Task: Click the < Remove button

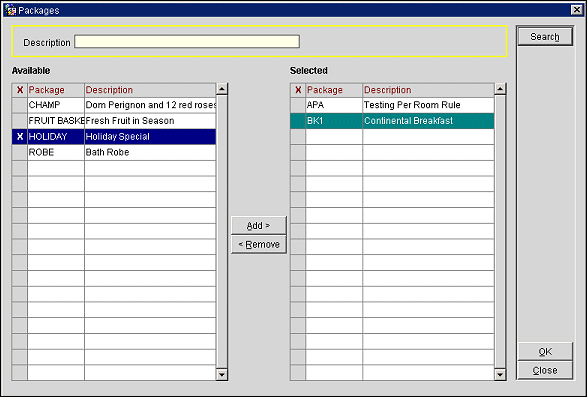Action: tap(259, 244)
